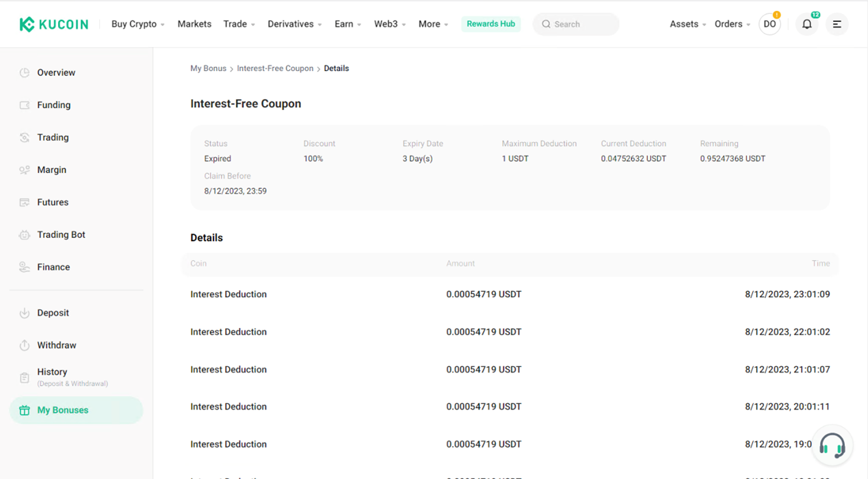Click the Finance sidebar icon
Viewport: 868px width, 479px height.
[25, 267]
